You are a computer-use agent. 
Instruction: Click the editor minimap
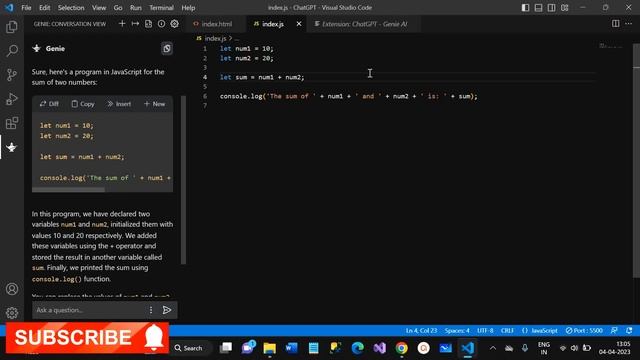[x=611, y=46]
